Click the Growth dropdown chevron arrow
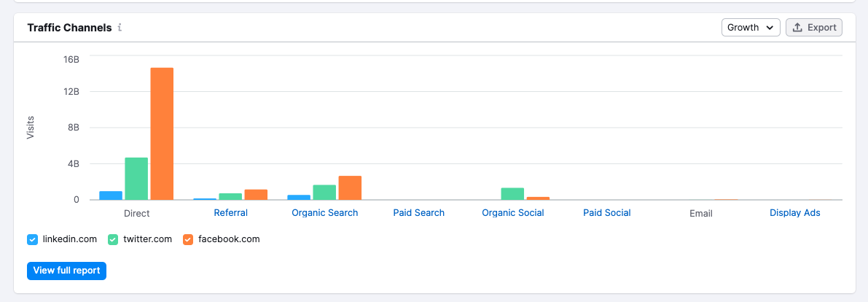 pos(770,28)
